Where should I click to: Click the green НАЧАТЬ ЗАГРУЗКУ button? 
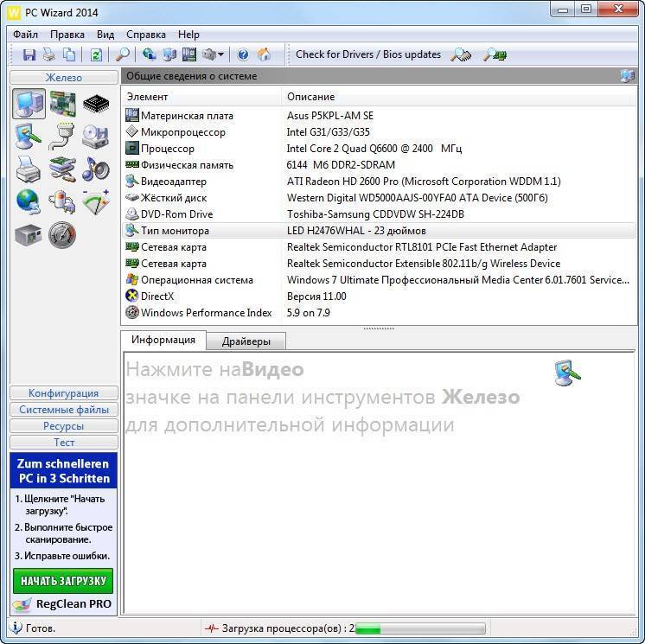63,581
